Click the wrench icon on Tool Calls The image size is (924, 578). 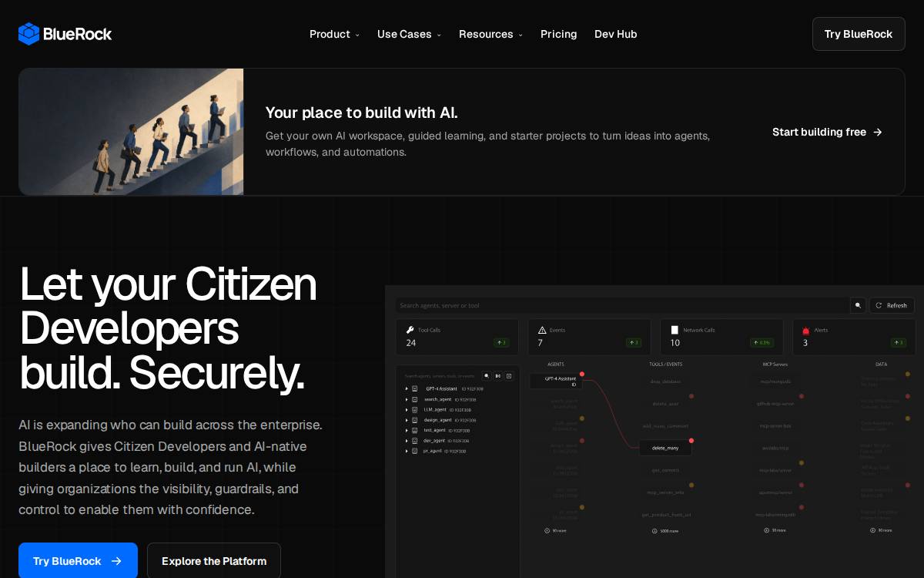[x=410, y=330]
